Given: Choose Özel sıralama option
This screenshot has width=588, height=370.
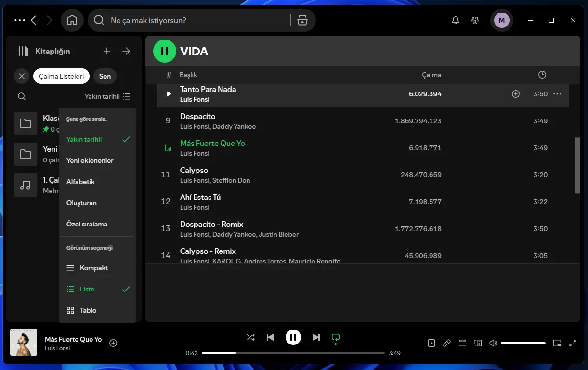Looking at the screenshot, I should (97, 224).
